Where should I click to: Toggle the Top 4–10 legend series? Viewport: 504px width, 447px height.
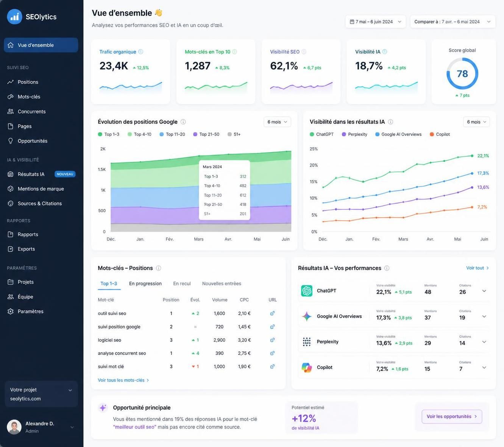(x=139, y=134)
